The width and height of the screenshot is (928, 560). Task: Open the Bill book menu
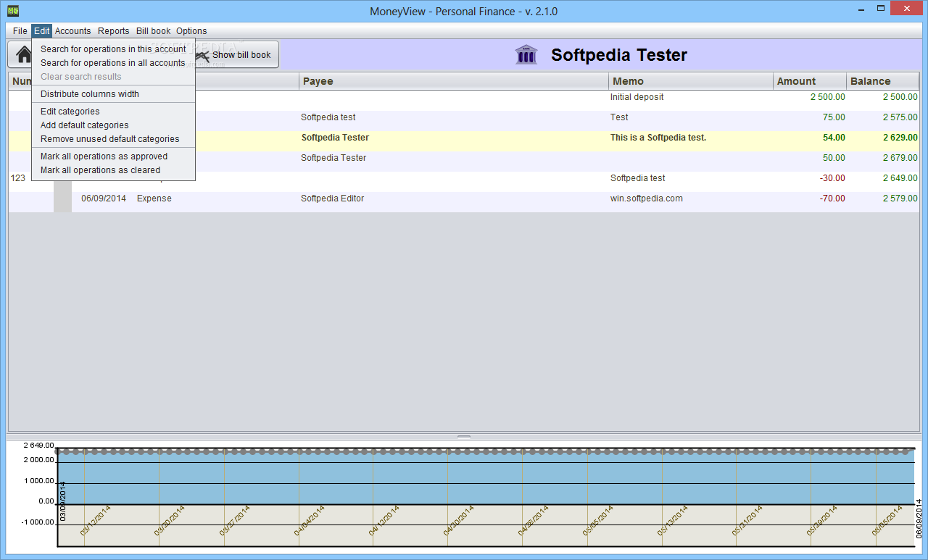click(x=154, y=31)
